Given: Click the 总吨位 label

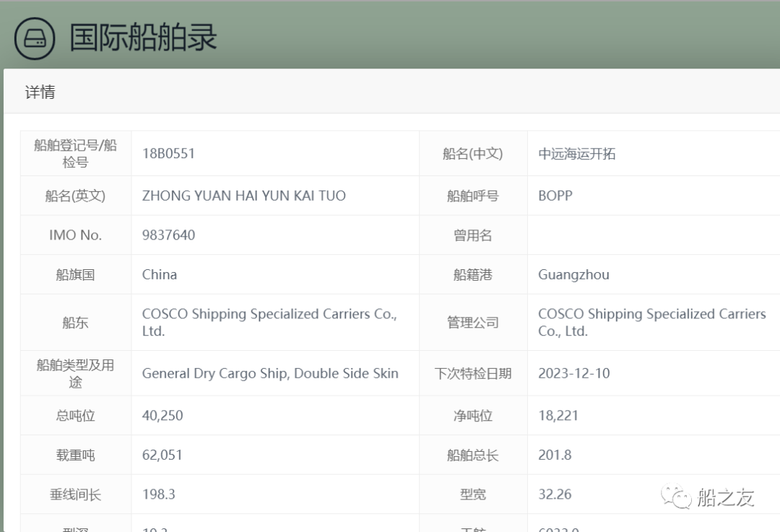Looking at the screenshot, I should (76, 415).
